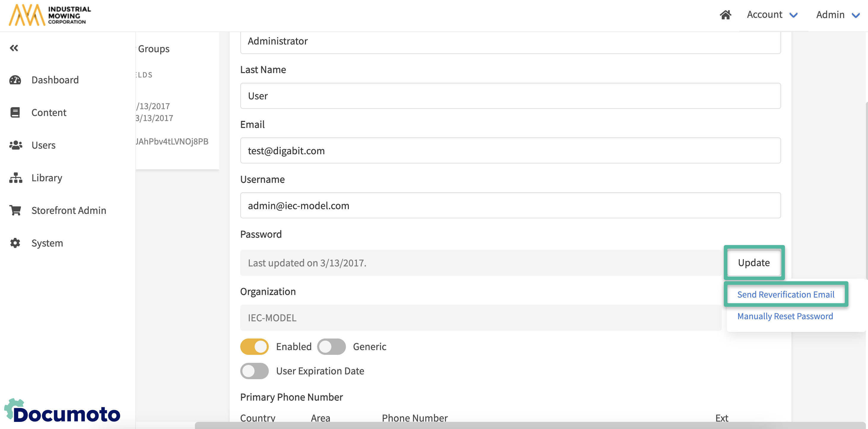868x429 pixels.
Task: Click the System gear icon
Action: tap(15, 243)
